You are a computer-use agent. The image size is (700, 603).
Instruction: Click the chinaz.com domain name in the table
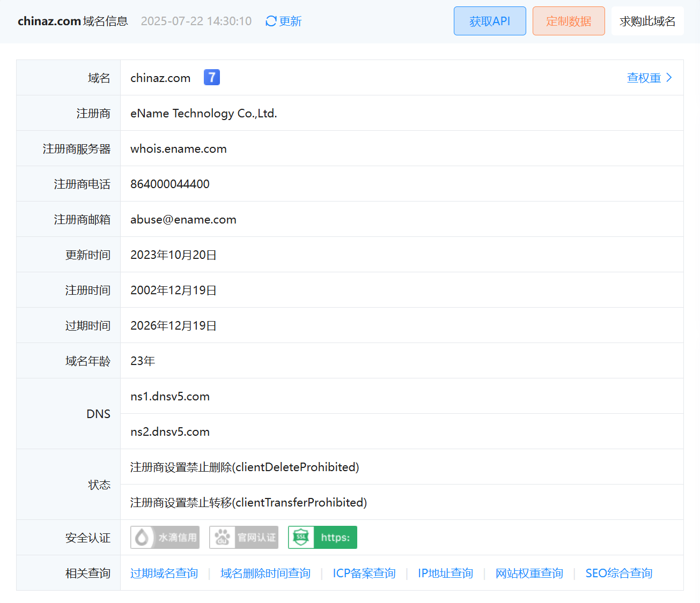(x=160, y=78)
